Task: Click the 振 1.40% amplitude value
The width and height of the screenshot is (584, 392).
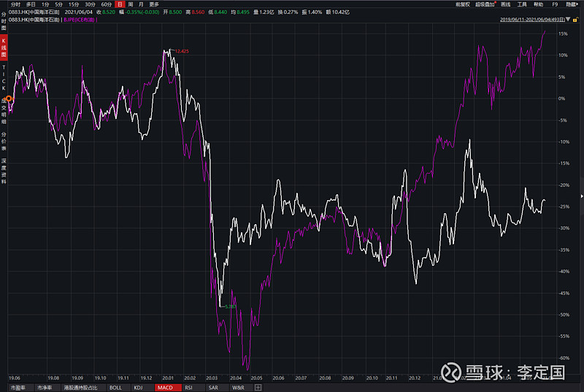Action: (312, 12)
